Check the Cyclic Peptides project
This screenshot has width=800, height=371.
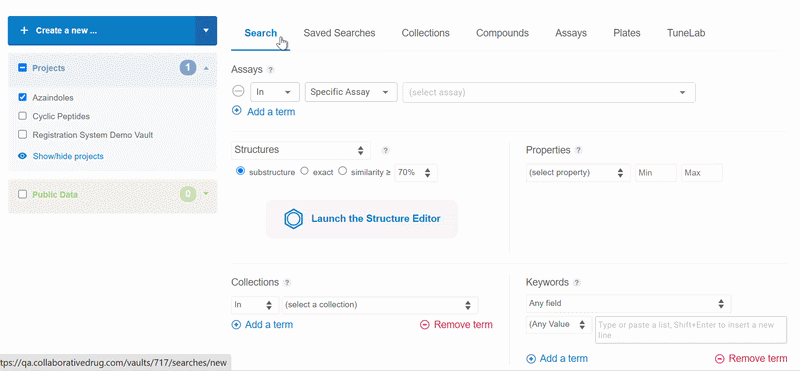(22, 116)
